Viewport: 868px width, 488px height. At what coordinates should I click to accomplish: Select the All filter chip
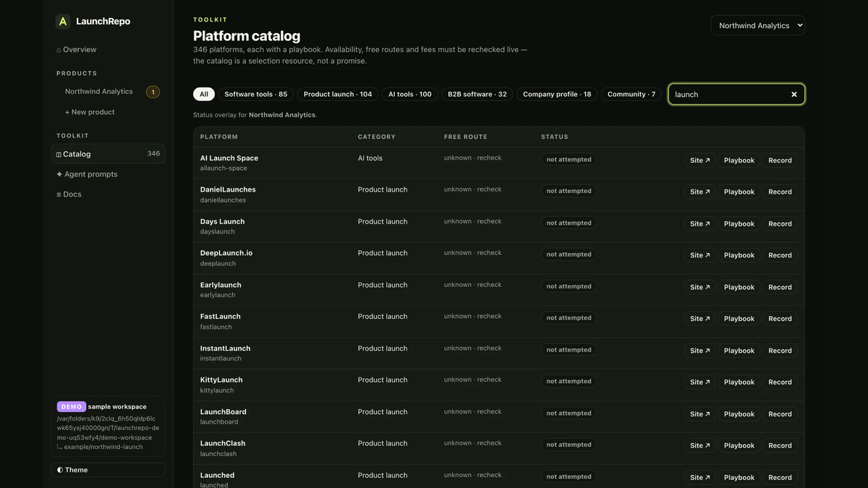click(x=204, y=94)
